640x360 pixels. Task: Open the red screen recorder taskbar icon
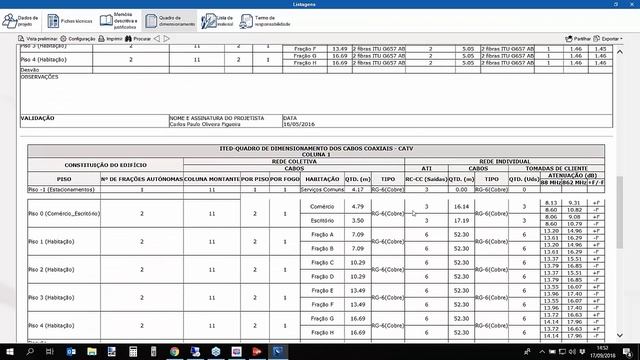(x=257, y=351)
